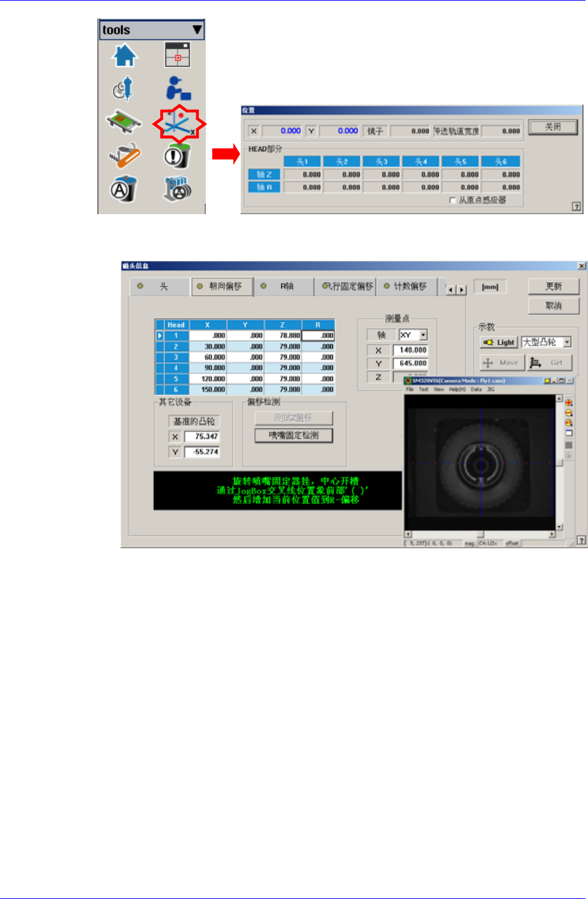
Task: Click third magnifier icon in camera toolbar
Action: [569, 423]
